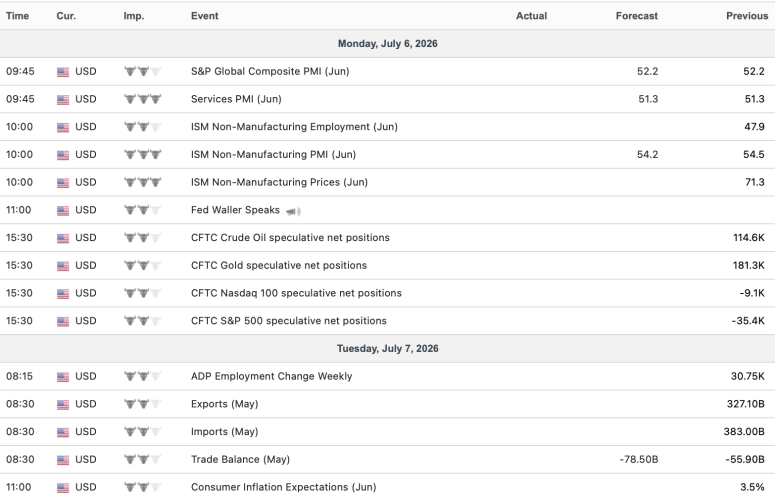The height and width of the screenshot is (494, 775).
Task: Click importance bulls for Exports (May)
Action: click(x=142, y=404)
